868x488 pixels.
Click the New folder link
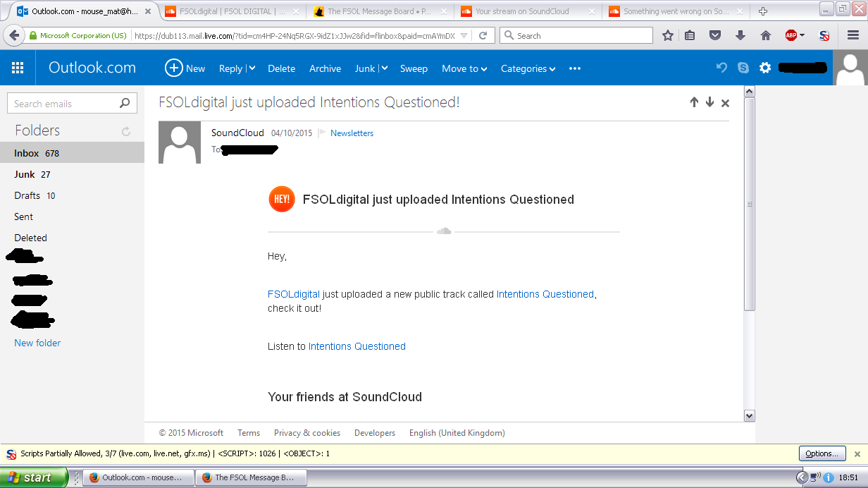(37, 343)
